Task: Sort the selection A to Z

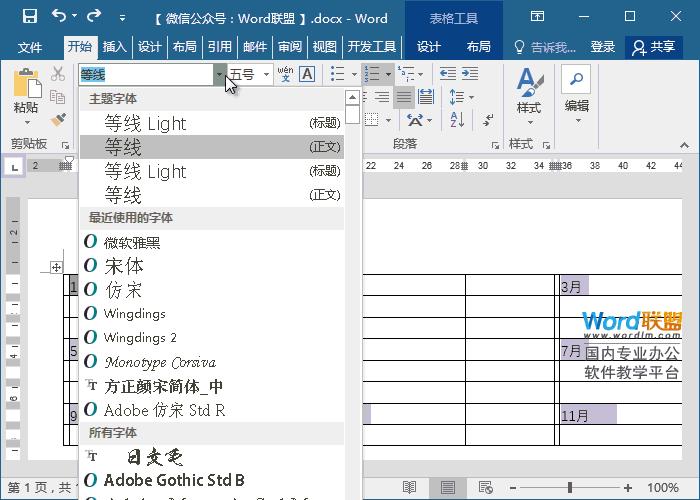Action: pos(457,120)
